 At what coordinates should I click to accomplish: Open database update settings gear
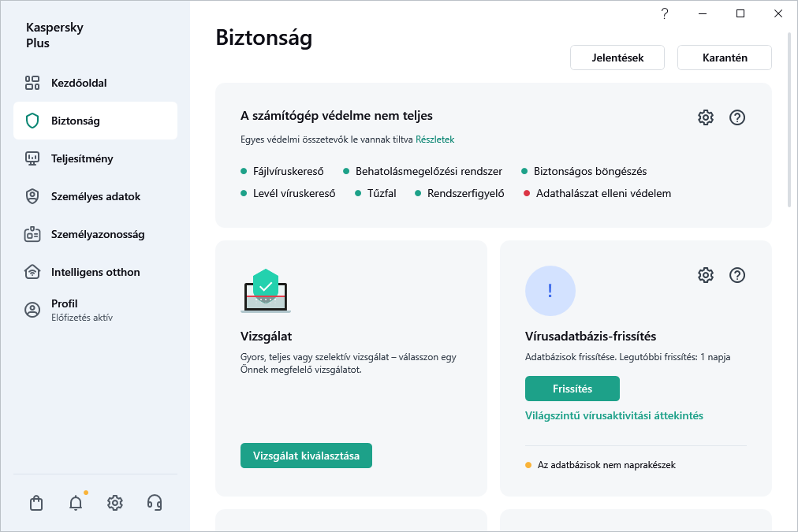(706, 275)
